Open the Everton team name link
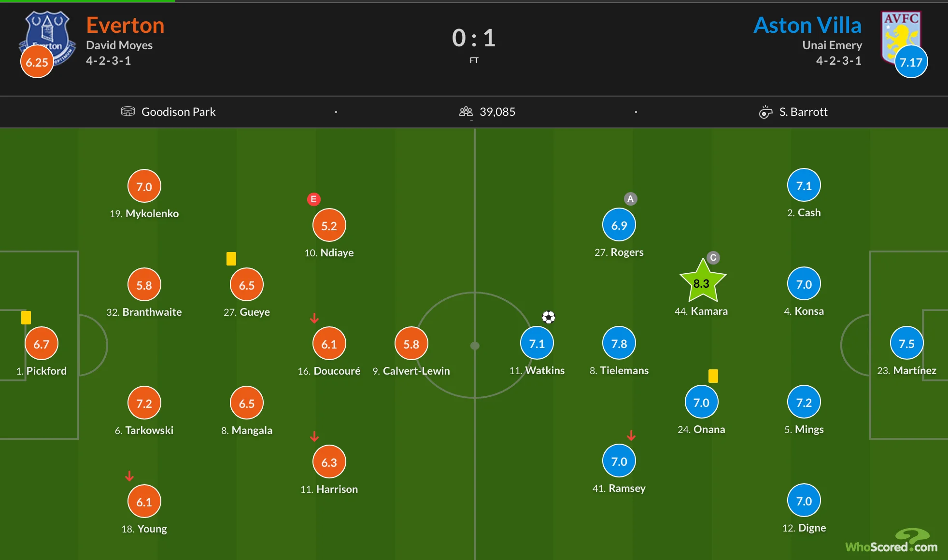 click(x=125, y=25)
